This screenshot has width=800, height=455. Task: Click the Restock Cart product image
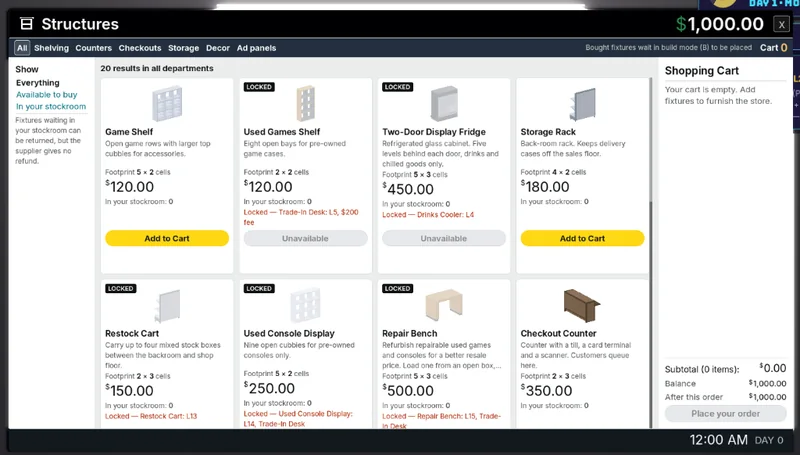pos(167,306)
